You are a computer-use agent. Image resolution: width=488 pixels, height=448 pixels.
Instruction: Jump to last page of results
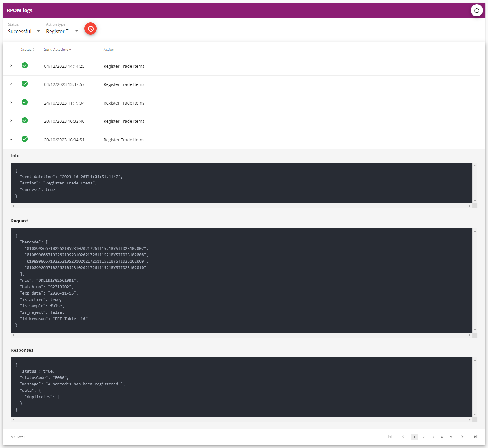coord(476,437)
